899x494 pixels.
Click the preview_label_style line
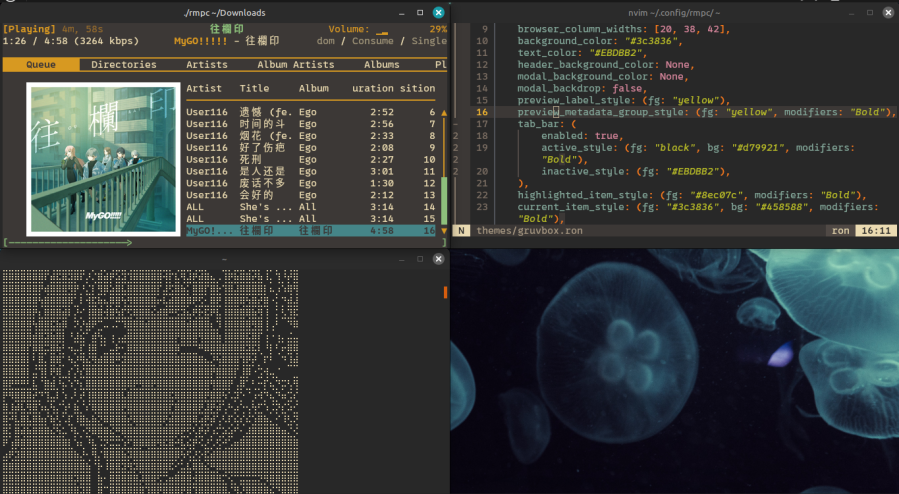click(624, 100)
